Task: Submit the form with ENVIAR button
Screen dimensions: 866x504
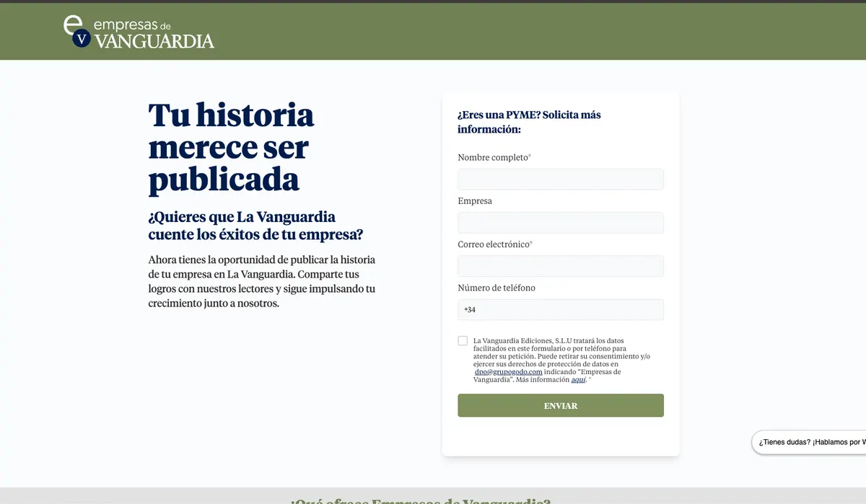Action: [561, 405]
